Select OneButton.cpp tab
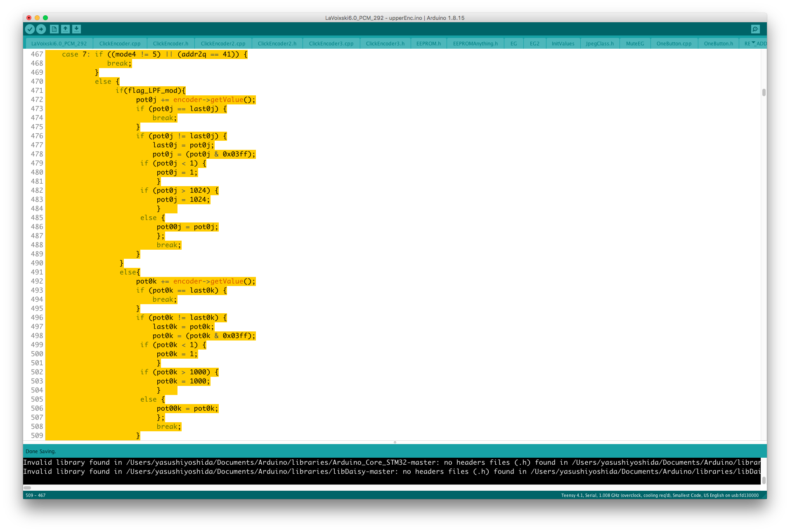The height and width of the screenshot is (532, 790). [x=674, y=43]
